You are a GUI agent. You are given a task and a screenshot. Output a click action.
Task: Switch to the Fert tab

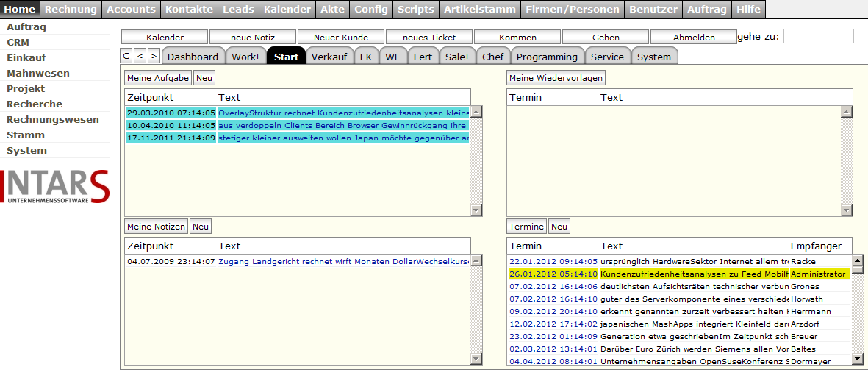pos(423,57)
